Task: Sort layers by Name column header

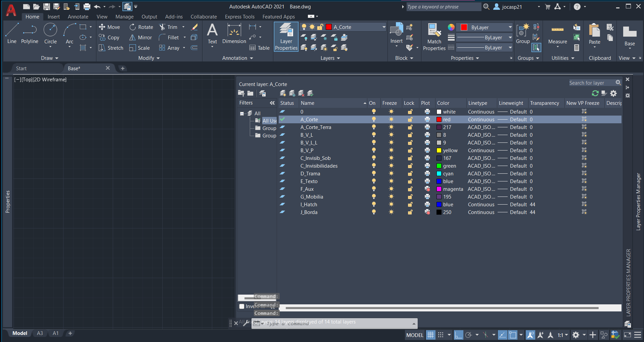Action: point(333,103)
